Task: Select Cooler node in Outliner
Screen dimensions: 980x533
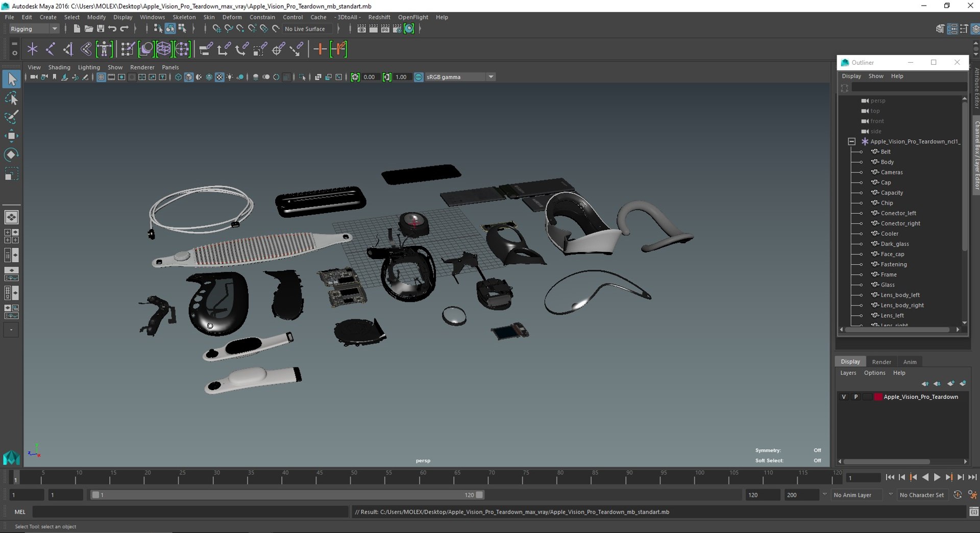Action: coord(889,234)
